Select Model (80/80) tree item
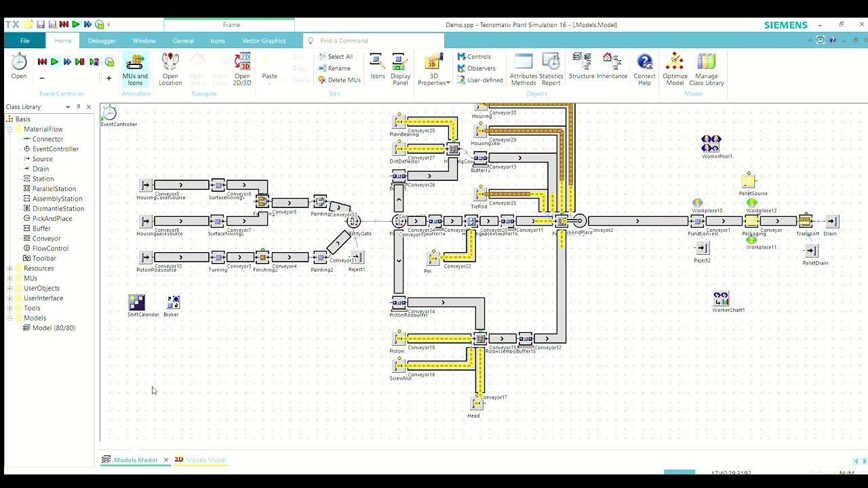 pos(54,328)
